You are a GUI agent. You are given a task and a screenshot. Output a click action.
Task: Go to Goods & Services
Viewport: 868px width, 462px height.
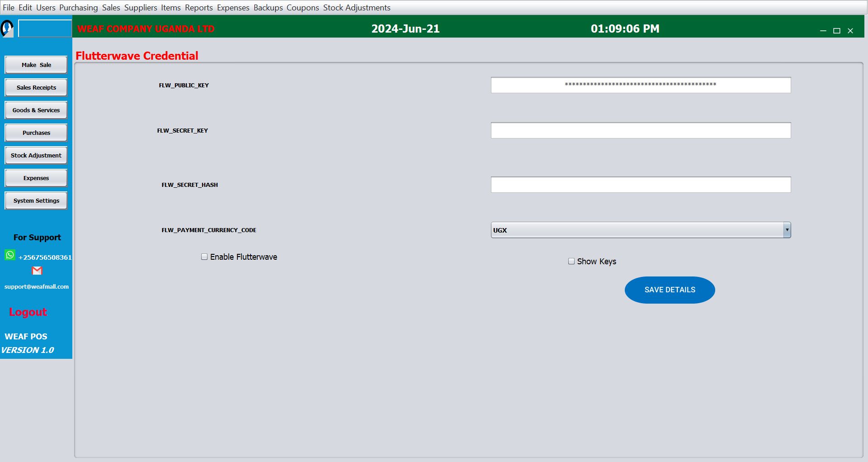coord(36,110)
